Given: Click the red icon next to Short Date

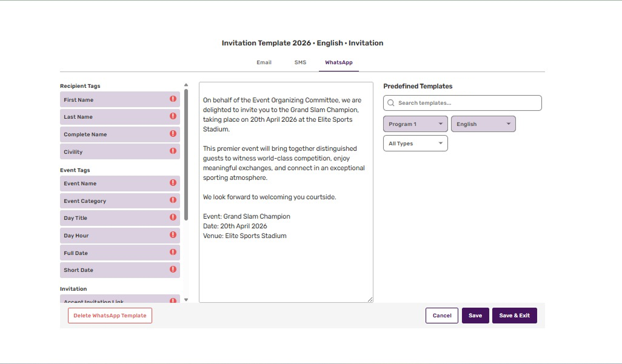Looking at the screenshot, I should pos(173,270).
